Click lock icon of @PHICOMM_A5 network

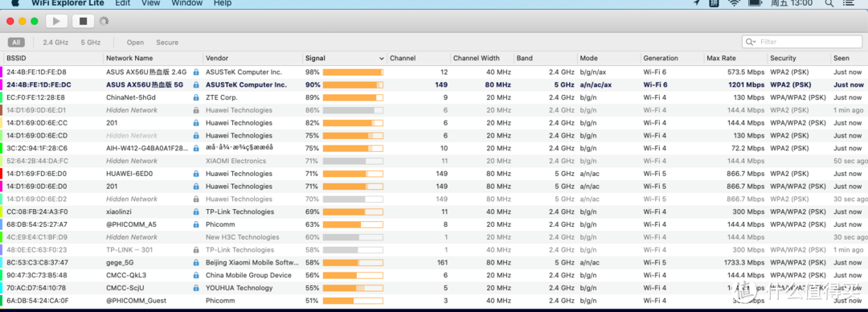196,224
